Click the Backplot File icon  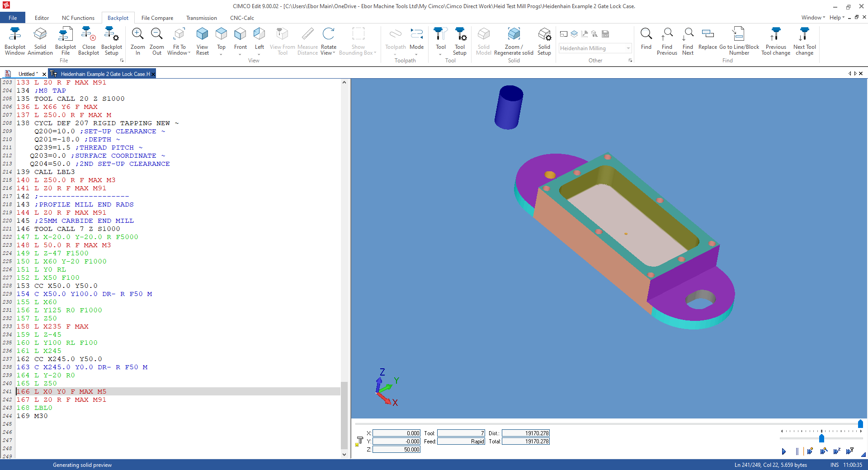tap(66, 41)
